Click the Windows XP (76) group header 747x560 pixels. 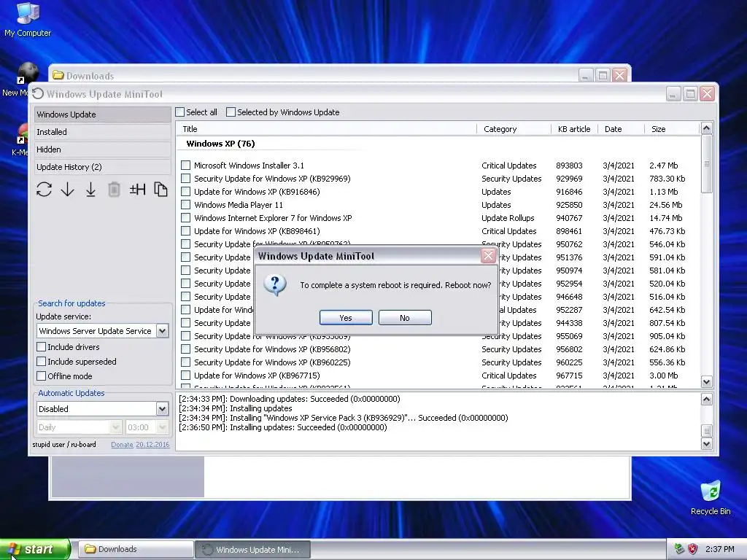point(220,144)
